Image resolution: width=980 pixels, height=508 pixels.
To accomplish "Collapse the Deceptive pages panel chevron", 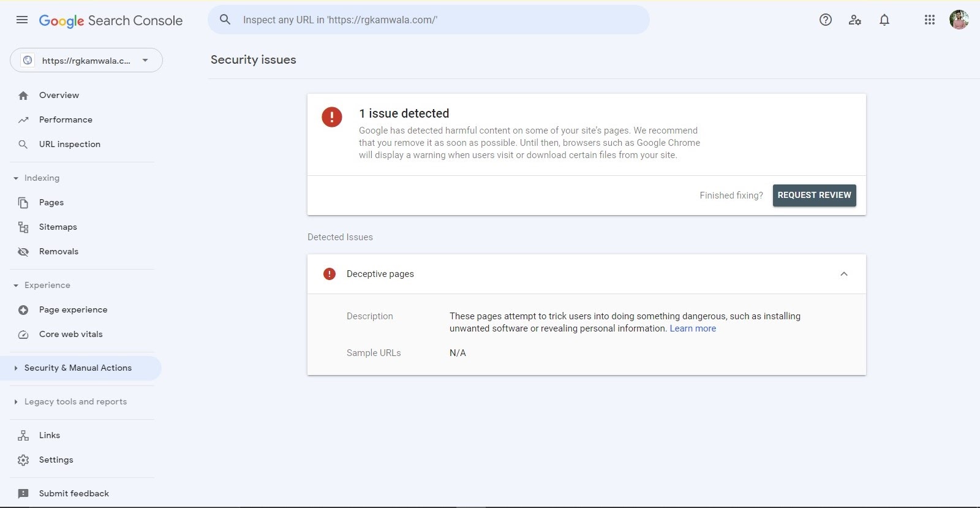I will pyautogui.click(x=844, y=274).
